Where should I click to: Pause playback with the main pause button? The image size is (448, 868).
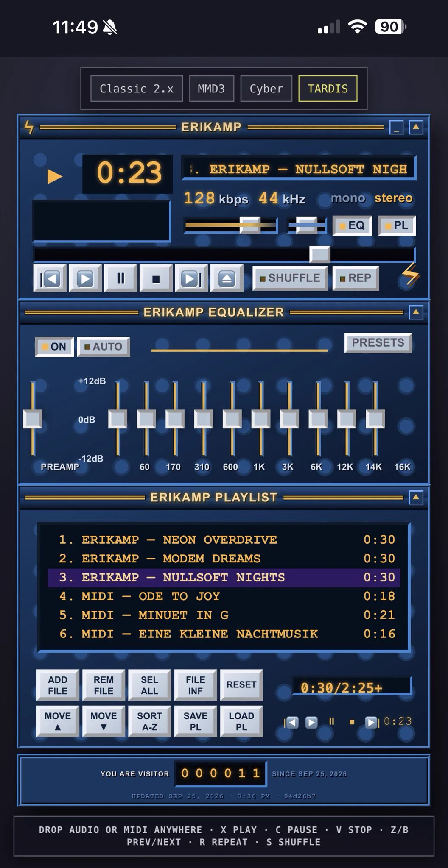(121, 278)
